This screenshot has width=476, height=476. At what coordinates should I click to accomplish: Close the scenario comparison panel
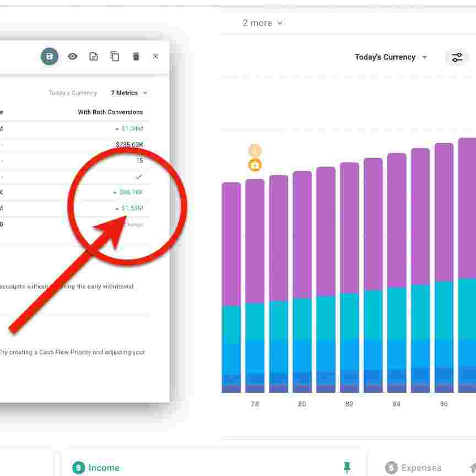click(155, 56)
